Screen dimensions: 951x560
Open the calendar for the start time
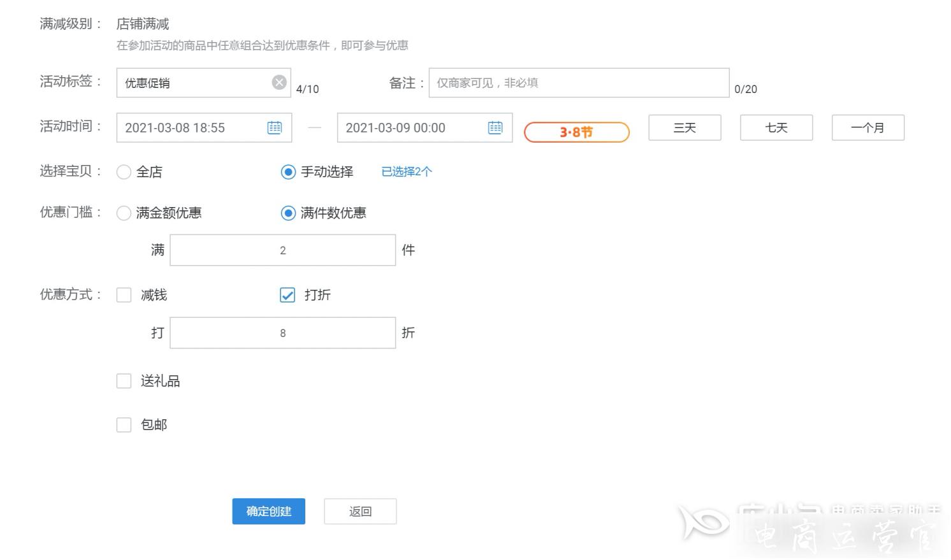tap(275, 127)
